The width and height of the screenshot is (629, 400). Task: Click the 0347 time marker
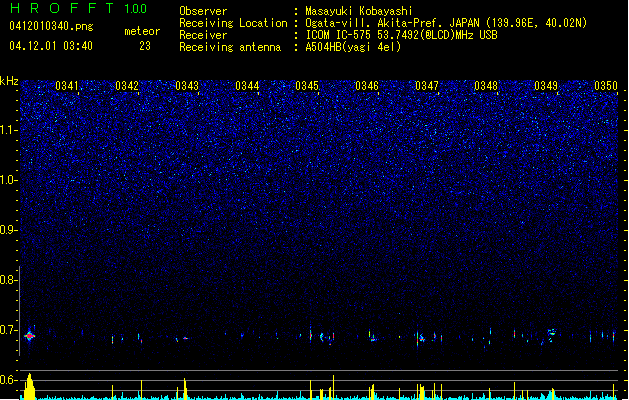click(x=427, y=86)
